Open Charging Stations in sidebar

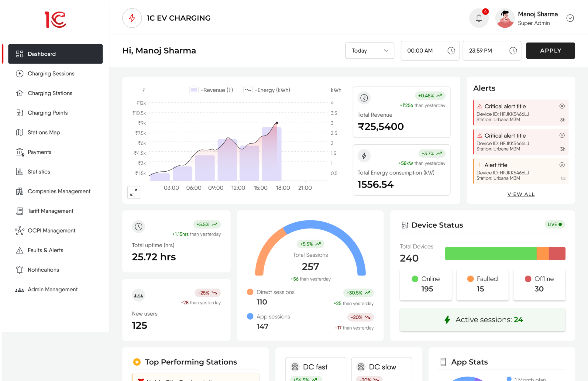(50, 93)
